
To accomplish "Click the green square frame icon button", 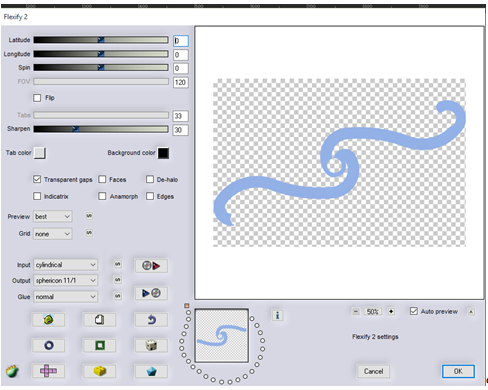I will 100,345.
